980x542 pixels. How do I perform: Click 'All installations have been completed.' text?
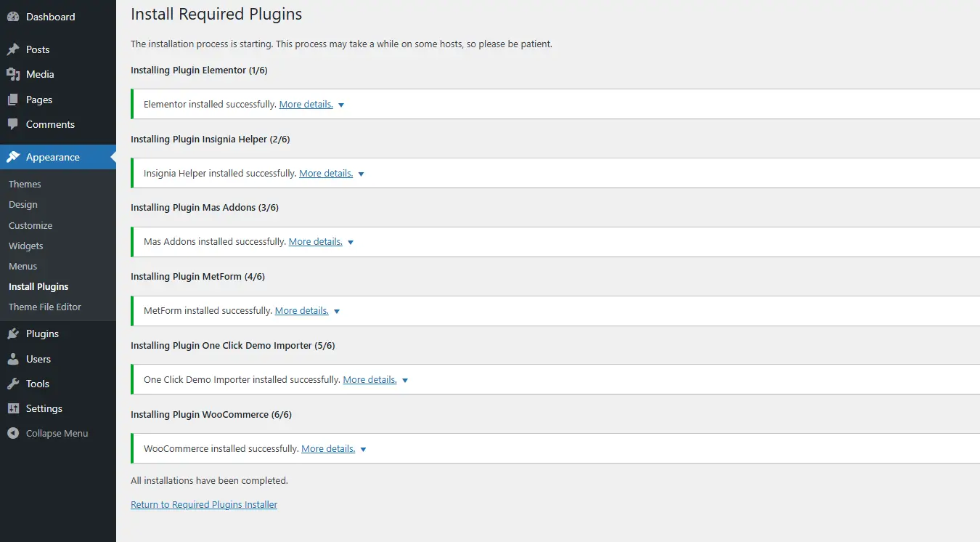210,480
